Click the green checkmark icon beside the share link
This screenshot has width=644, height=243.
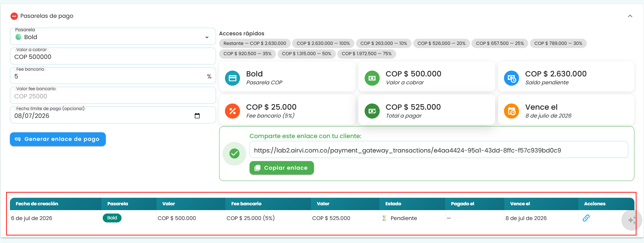pyautogui.click(x=235, y=154)
